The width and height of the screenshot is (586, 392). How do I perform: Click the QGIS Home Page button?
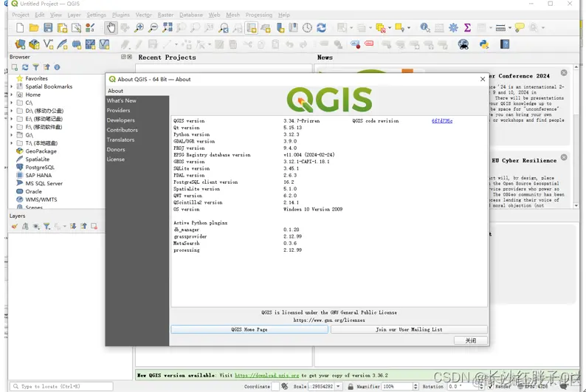pyautogui.click(x=249, y=329)
